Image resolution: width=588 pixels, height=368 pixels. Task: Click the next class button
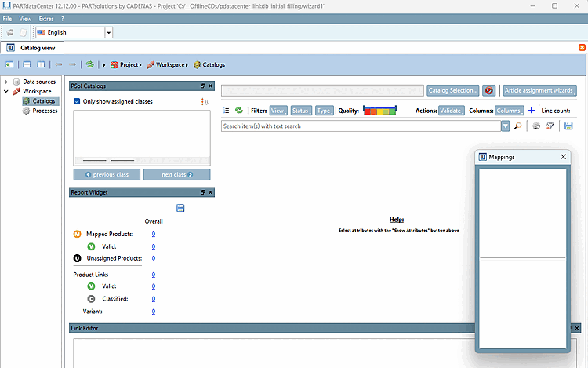pyautogui.click(x=177, y=174)
